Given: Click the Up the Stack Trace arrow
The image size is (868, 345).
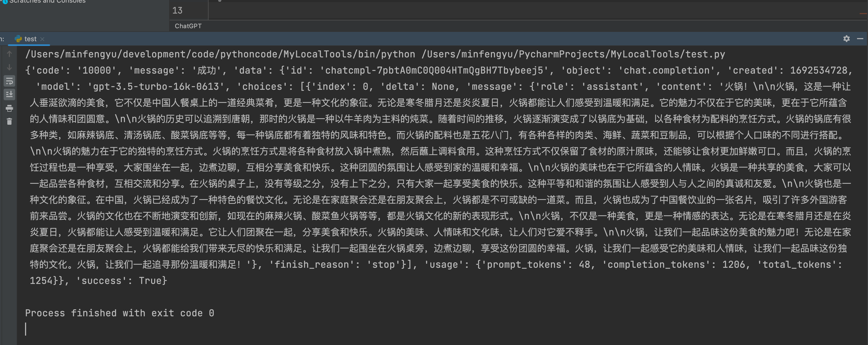Looking at the screenshot, I should (x=9, y=54).
